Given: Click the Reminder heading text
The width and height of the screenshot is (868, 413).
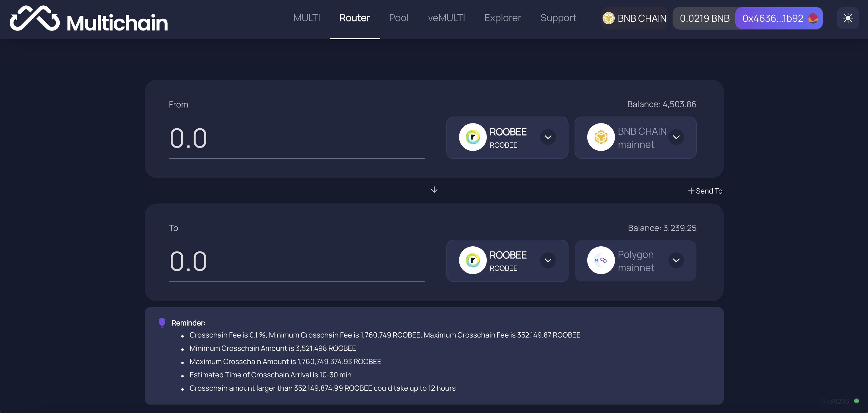Looking at the screenshot, I should tap(188, 323).
